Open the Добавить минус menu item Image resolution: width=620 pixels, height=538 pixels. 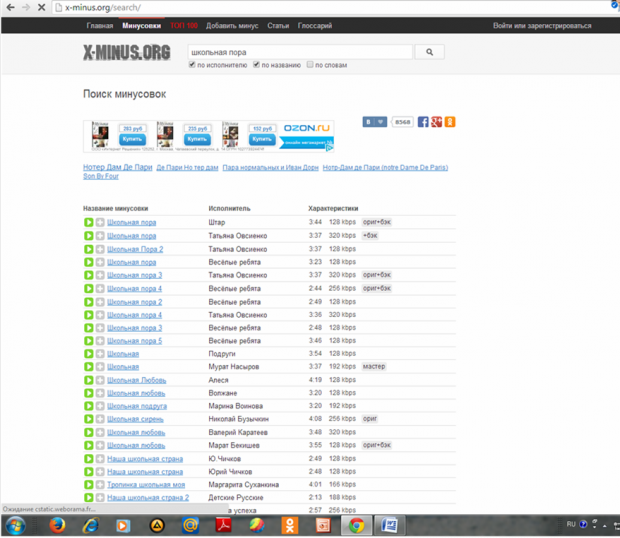click(232, 26)
